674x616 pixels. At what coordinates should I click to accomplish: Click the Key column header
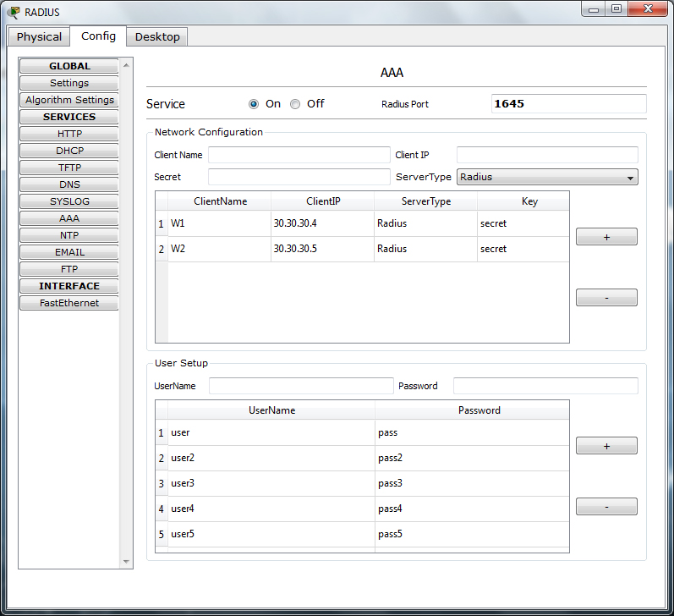(523, 201)
